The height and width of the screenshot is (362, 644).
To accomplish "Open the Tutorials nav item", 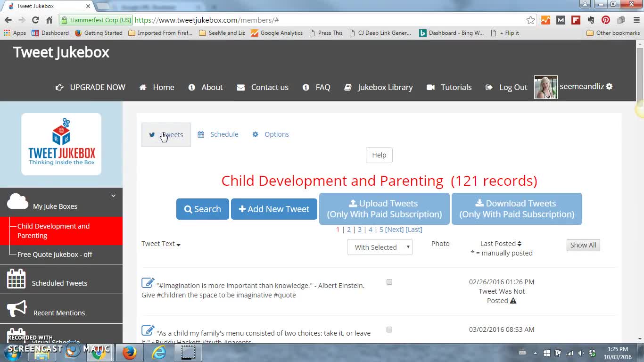I will tap(449, 87).
